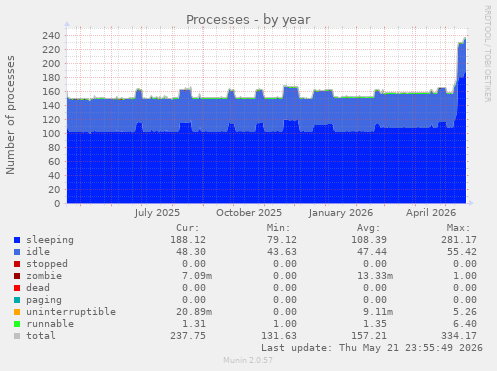Click the sleeping legend color swatch
This screenshot has width=497, height=371.
click(17, 240)
